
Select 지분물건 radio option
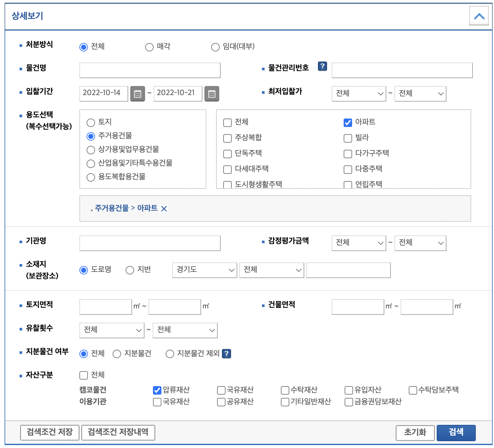tap(117, 354)
